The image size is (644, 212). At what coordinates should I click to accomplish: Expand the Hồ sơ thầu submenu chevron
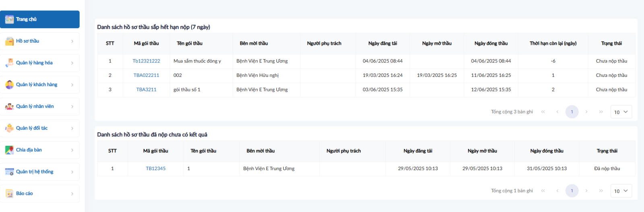point(72,41)
